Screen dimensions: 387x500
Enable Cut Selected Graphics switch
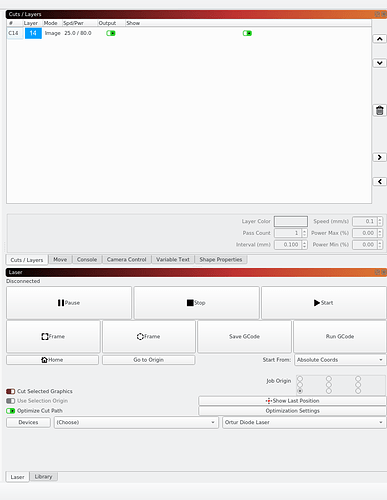pos(11,391)
